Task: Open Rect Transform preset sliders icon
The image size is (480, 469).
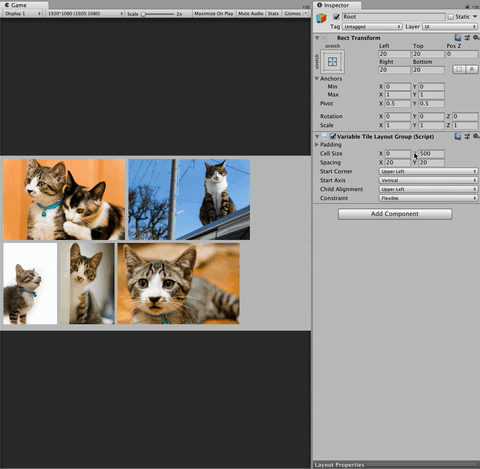Action: click(467, 38)
